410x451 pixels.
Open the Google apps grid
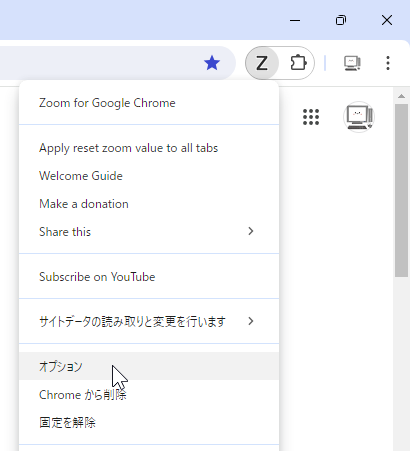(311, 117)
